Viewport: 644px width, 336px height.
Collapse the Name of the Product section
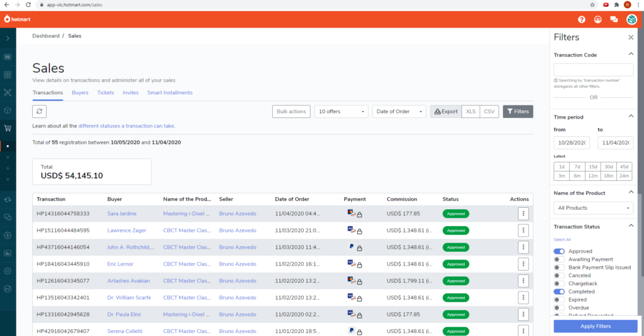tap(631, 192)
